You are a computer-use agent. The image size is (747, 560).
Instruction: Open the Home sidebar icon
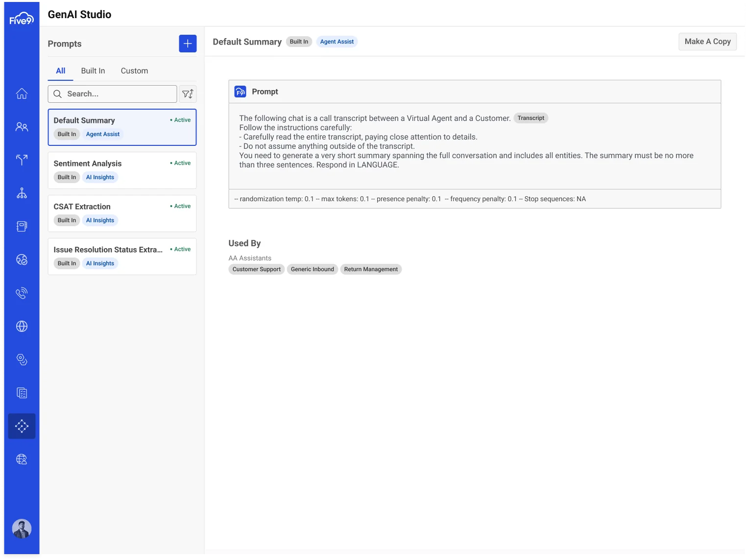(x=22, y=93)
